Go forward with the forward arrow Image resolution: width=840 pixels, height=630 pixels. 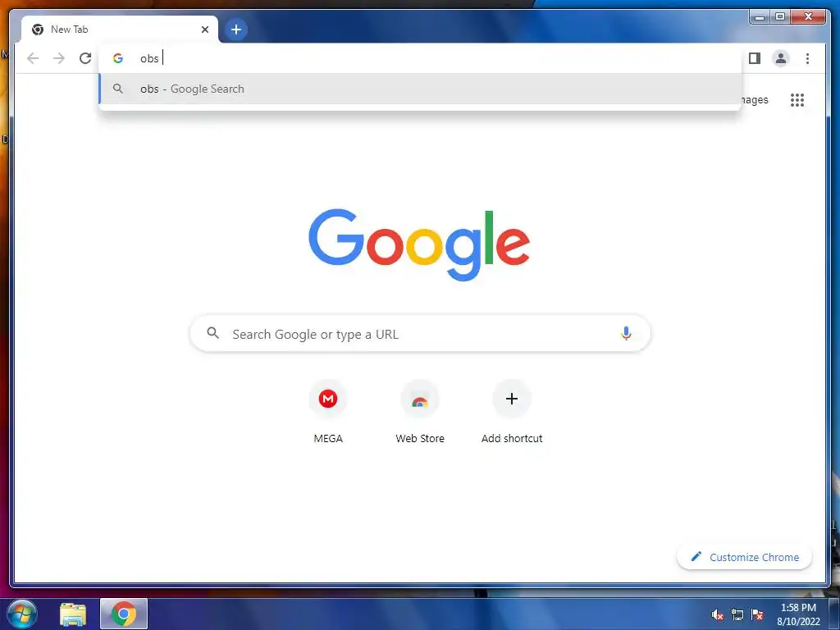59,58
